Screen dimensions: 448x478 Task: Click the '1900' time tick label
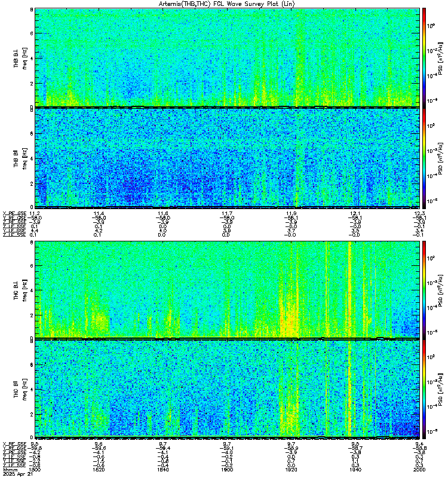227,470
